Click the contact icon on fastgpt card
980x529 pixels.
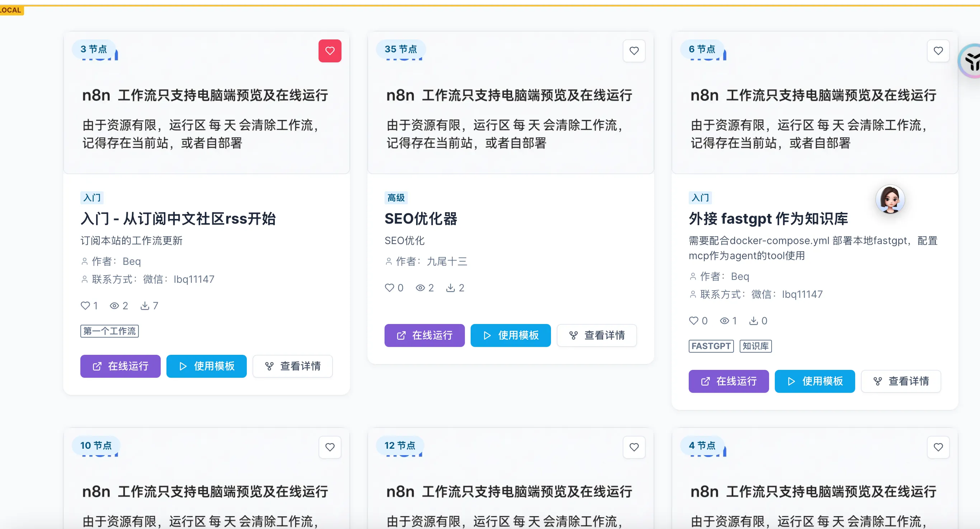click(693, 294)
